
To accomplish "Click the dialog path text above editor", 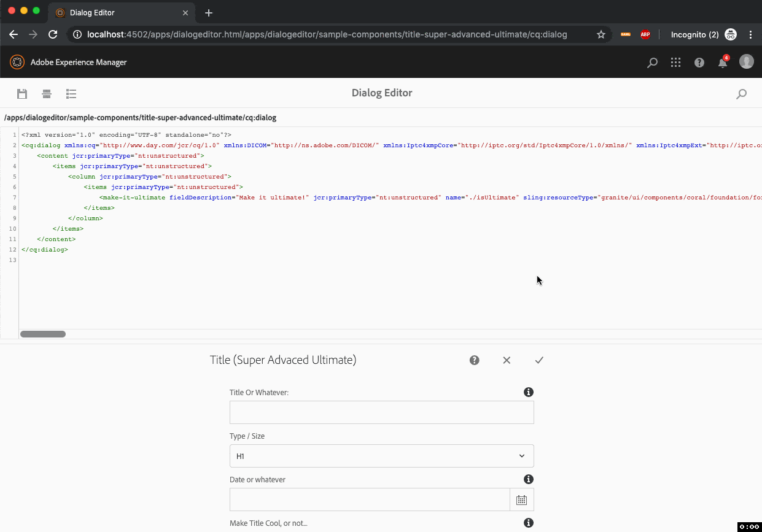I will (140, 117).
